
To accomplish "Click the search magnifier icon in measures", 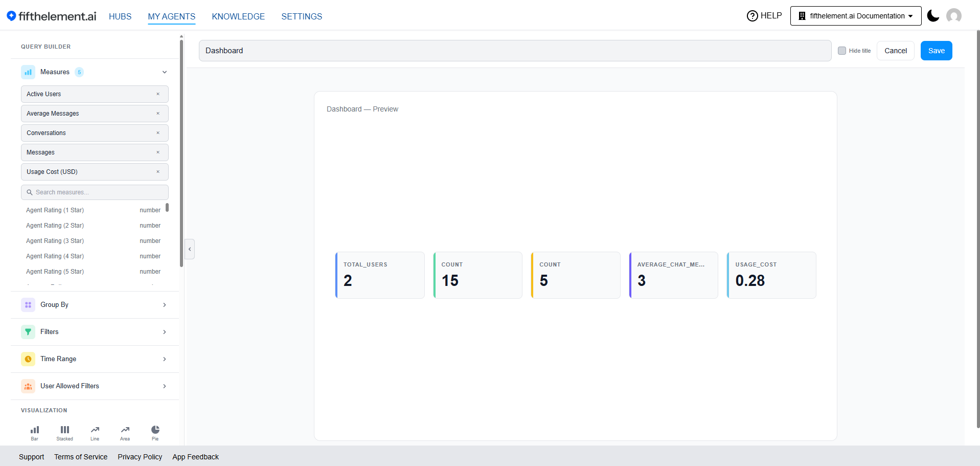I will pyautogui.click(x=30, y=192).
